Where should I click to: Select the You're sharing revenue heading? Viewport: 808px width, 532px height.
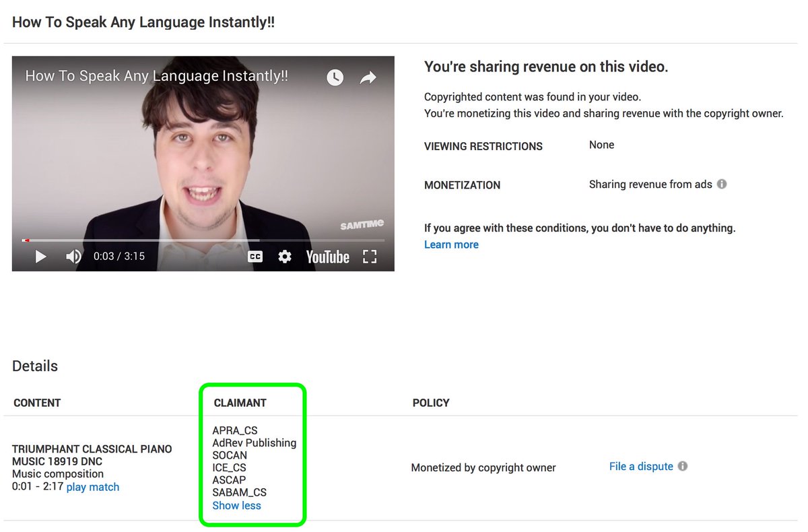pyautogui.click(x=546, y=67)
